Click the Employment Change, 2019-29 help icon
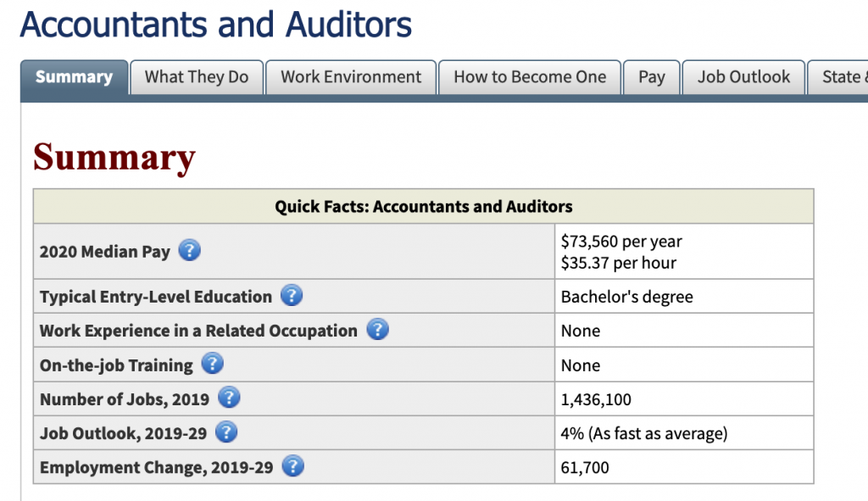This screenshot has width=868, height=501. (292, 466)
